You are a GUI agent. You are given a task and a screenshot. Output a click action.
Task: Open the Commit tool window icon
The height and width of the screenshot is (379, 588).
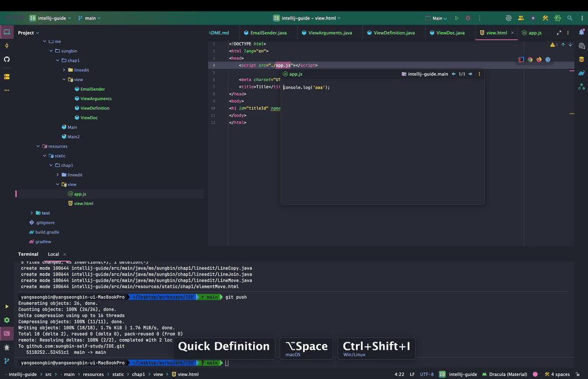(7, 46)
